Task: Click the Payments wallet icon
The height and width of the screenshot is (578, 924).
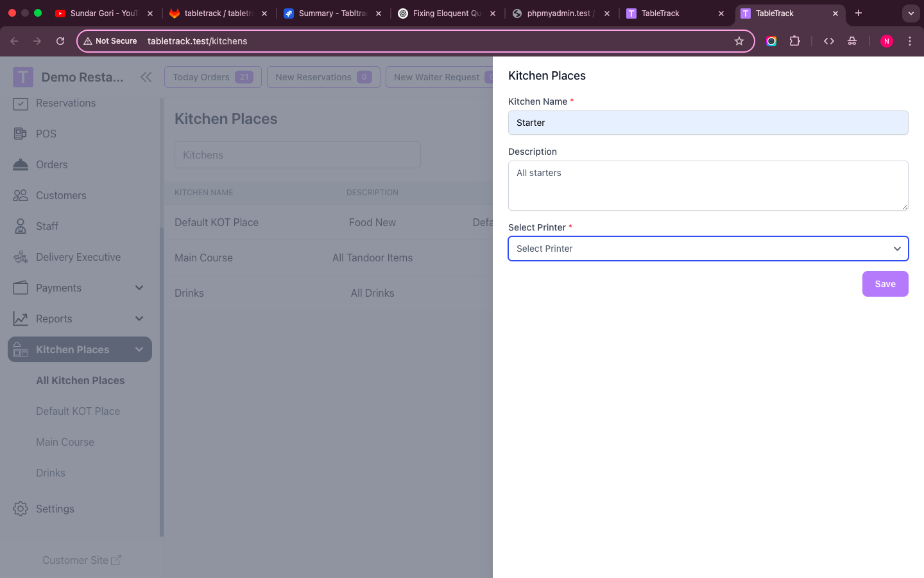Action: [20, 288]
